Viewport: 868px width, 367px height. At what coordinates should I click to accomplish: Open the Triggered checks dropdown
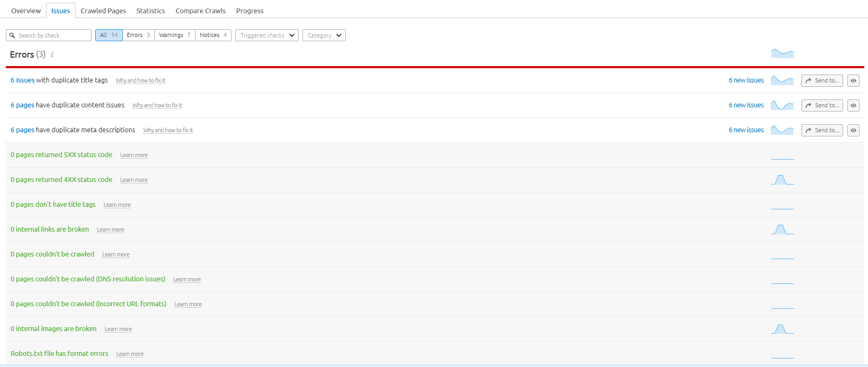[267, 35]
